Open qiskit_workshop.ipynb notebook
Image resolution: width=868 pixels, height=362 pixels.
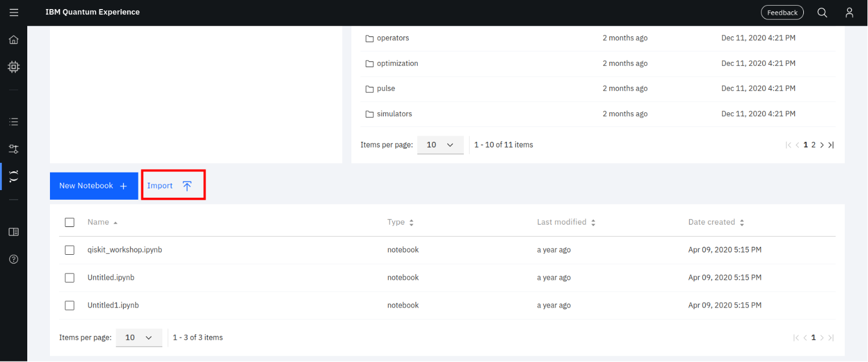click(x=125, y=250)
